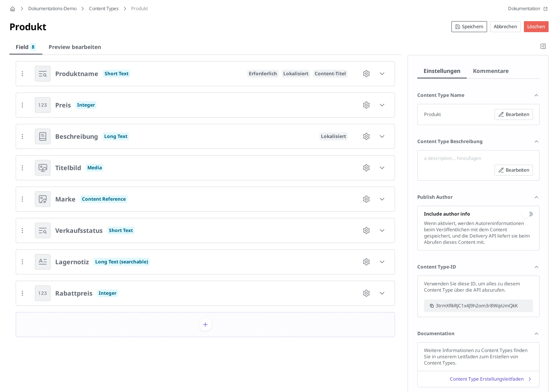Click the Speichern button
This screenshot has height=392, width=558.
click(x=469, y=26)
